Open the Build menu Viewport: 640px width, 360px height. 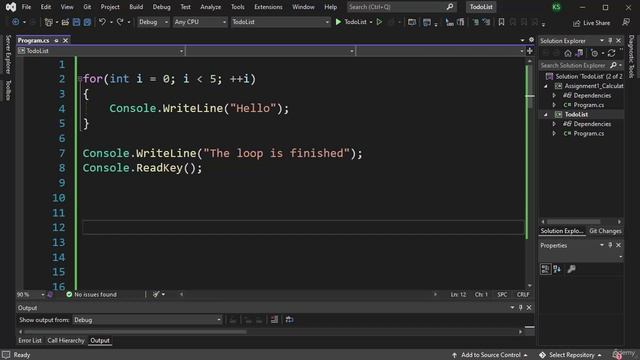[136, 7]
